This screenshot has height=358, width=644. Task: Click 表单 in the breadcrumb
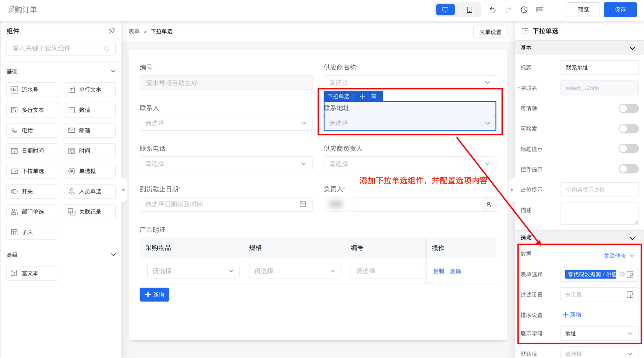[x=134, y=31]
